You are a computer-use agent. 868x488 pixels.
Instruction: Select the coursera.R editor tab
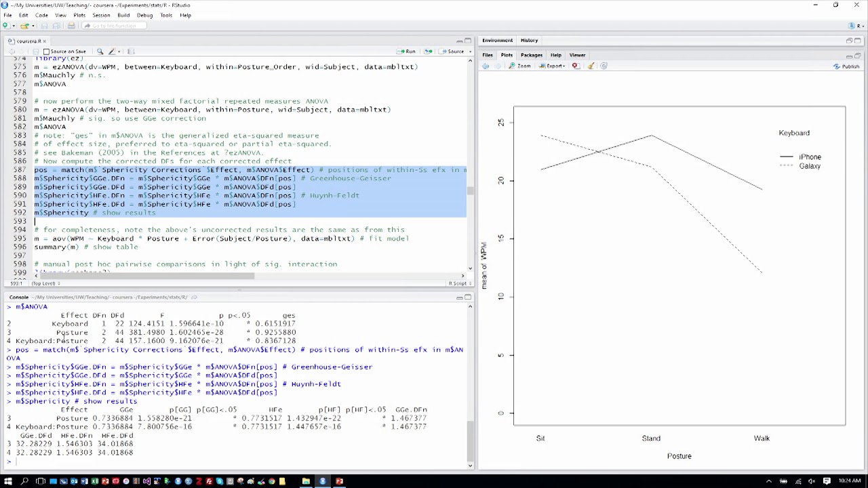click(29, 41)
